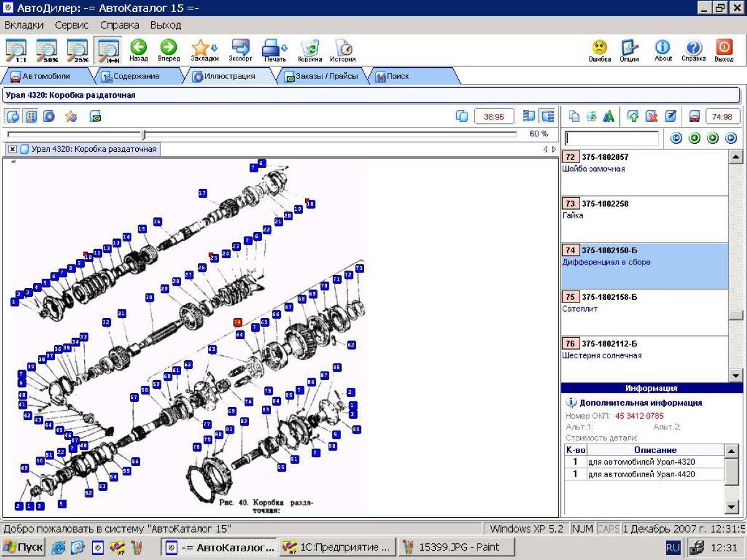Image resolution: width=747 pixels, height=560 pixels.
Task: Open the Справка menu in menu bar
Action: (120, 26)
